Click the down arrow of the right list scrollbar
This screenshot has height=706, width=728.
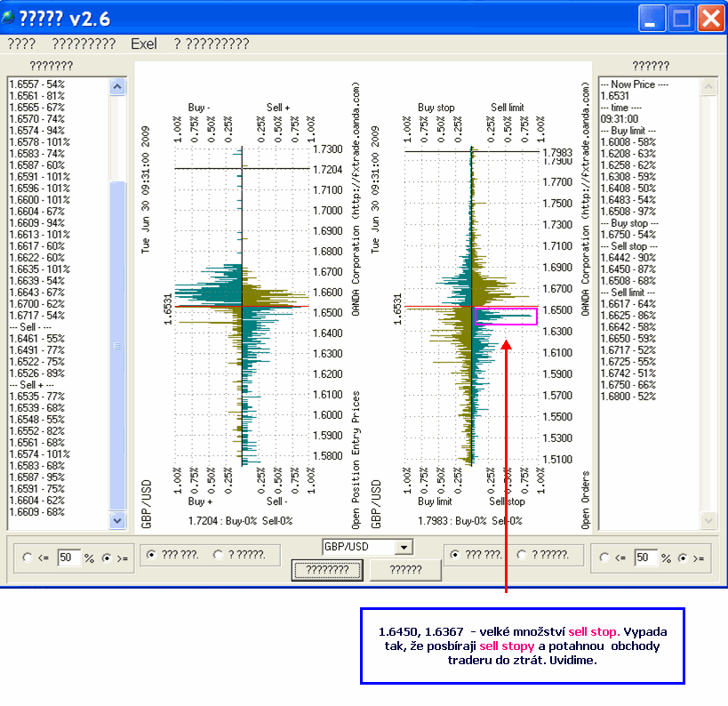[x=708, y=520]
